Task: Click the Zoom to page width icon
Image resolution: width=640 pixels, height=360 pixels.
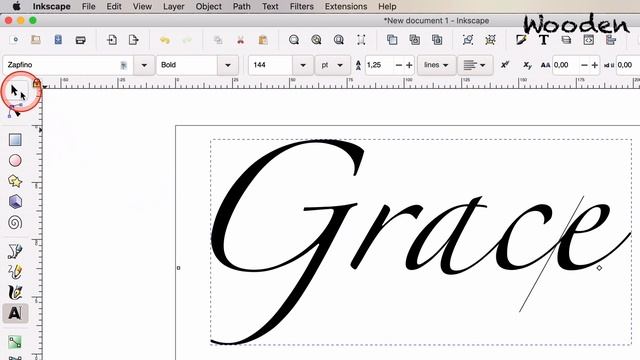Action: point(361,40)
